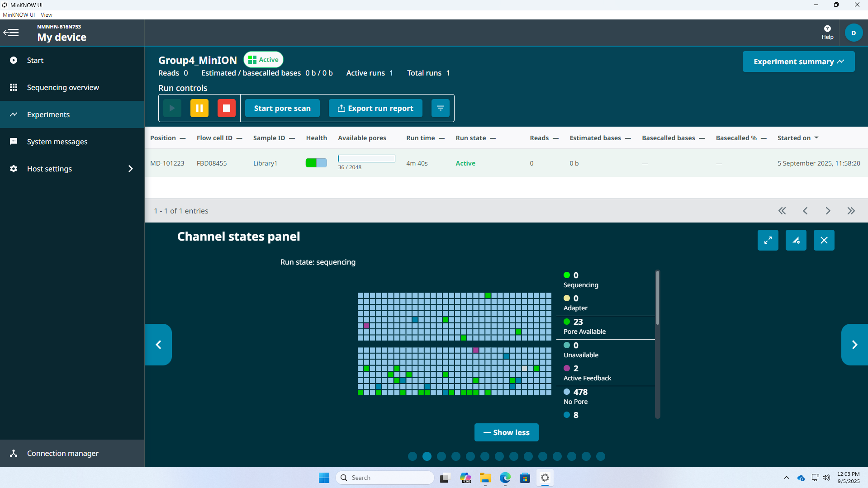
Task: Expand the Host settings submenu
Action: coord(130,169)
